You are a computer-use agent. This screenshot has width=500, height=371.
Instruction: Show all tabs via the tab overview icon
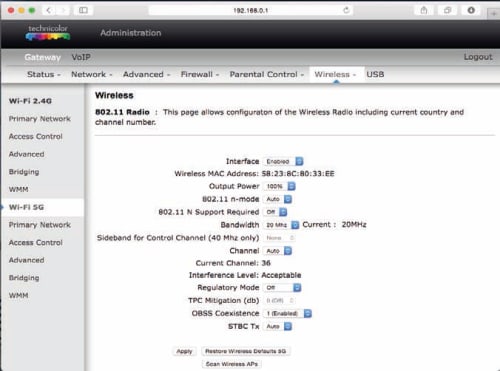tap(447, 10)
